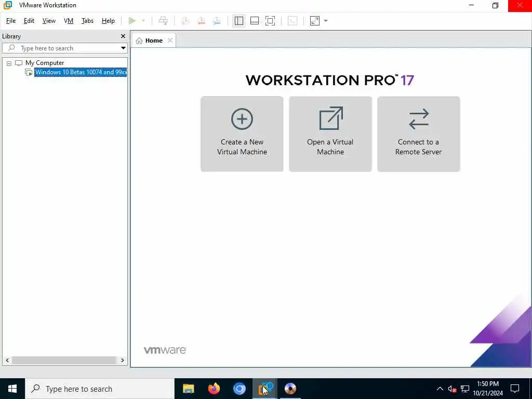
Task: Click the Stretch Guest toolbar icon
Action: pos(315,21)
